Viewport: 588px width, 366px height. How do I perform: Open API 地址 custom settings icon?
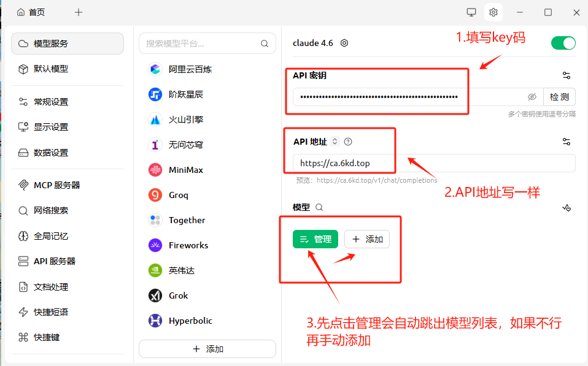pos(567,142)
